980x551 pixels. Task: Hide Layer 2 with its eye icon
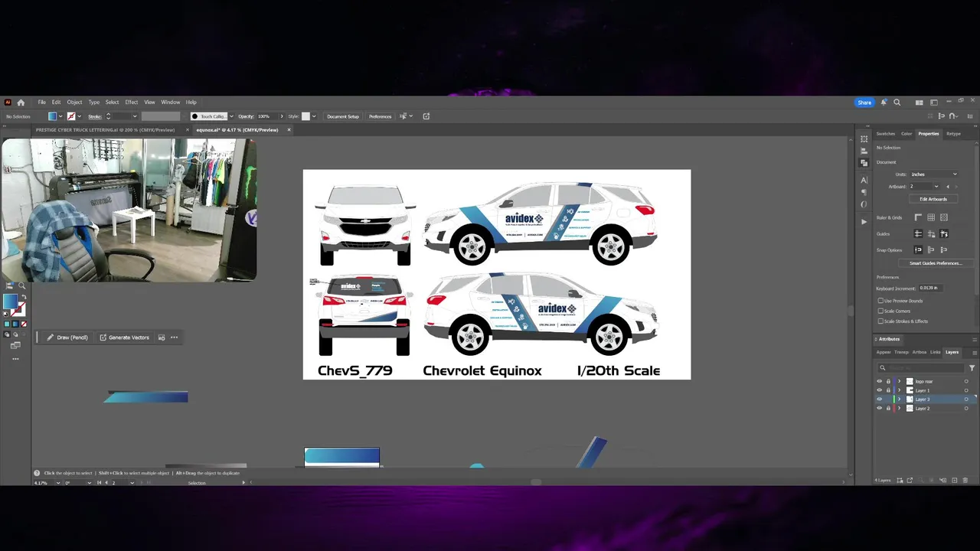879,408
